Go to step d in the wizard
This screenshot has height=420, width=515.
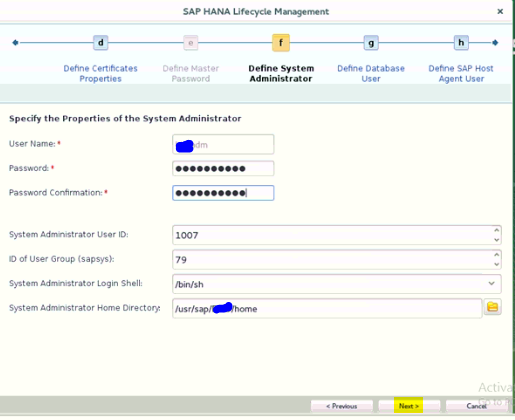tap(100, 43)
